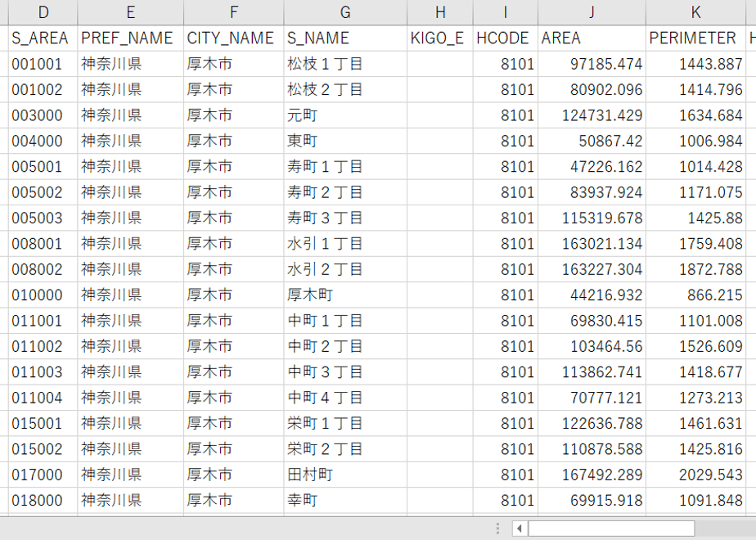Screen dimensions: 756x540
Task: Select cell containing 田村町
Action: (x=345, y=475)
